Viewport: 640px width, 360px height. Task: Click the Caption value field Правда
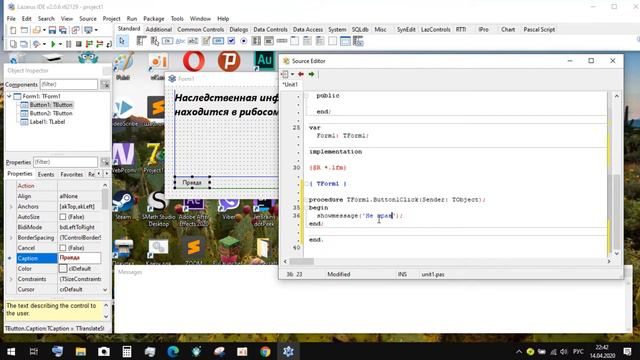[80, 258]
